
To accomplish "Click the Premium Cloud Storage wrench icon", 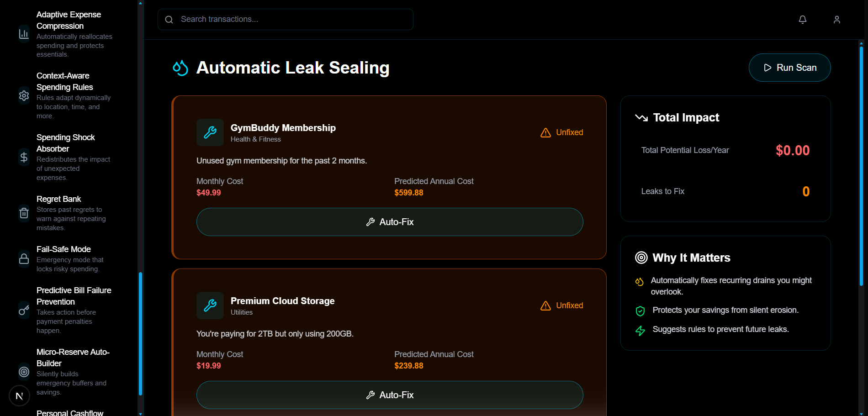I will (210, 305).
